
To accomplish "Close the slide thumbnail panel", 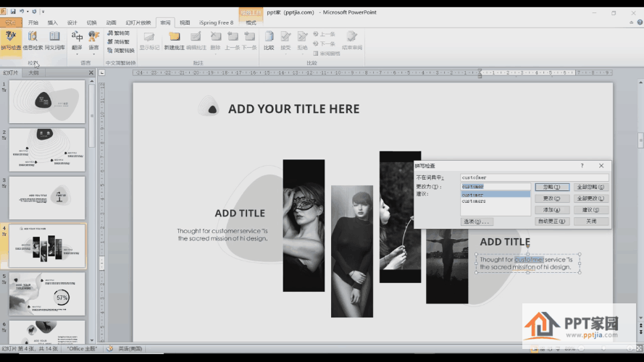I will coord(91,72).
